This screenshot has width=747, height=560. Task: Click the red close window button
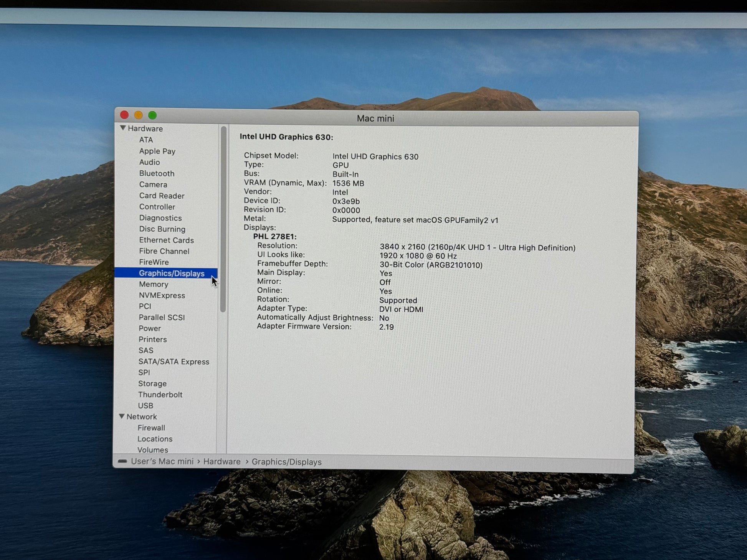click(x=124, y=115)
